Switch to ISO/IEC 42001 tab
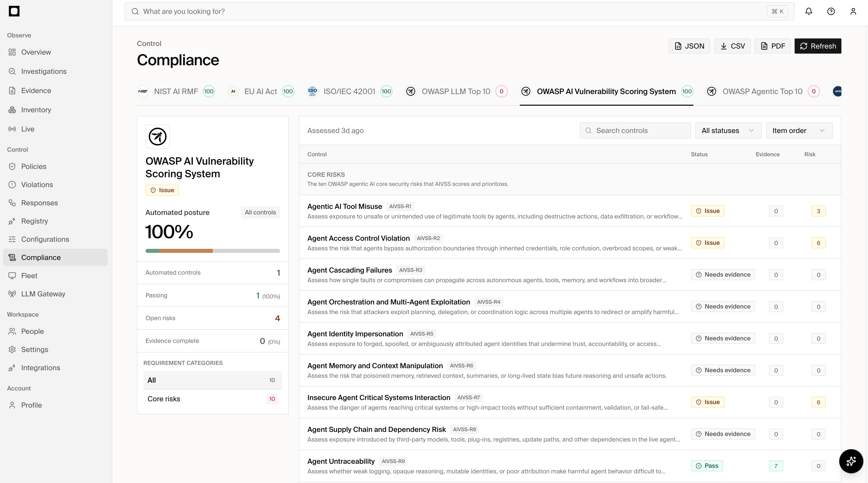This screenshot has height=483, width=868. 349,91
